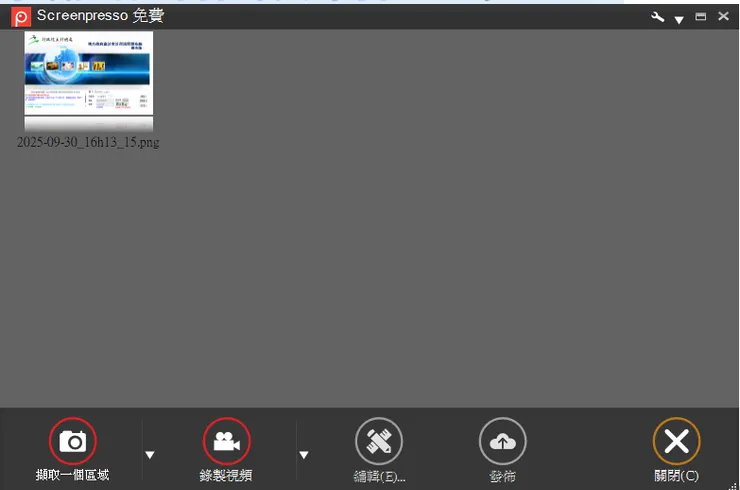Click the 發佈 label
The width and height of the screenshot is (740, 490).
click(x=503, y=476)
